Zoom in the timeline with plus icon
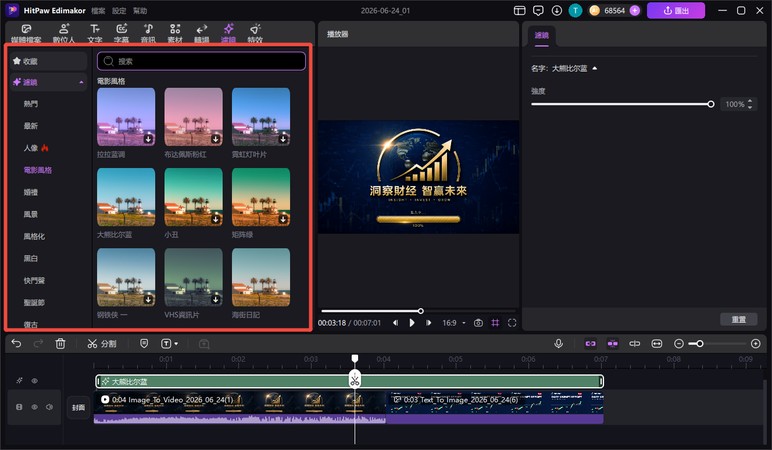The height and width of the screenshot is (450, 772). (x=756, y=343)
